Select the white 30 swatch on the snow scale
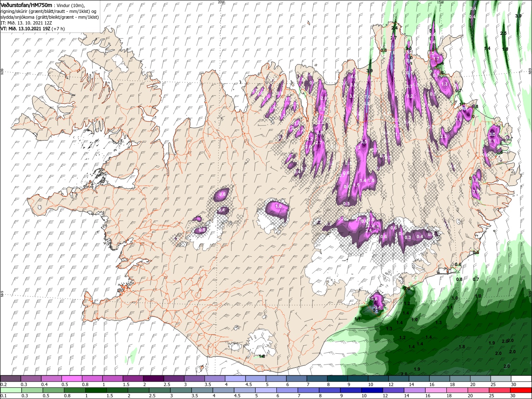Screen dimensions: 532x399 pos(521,379)
